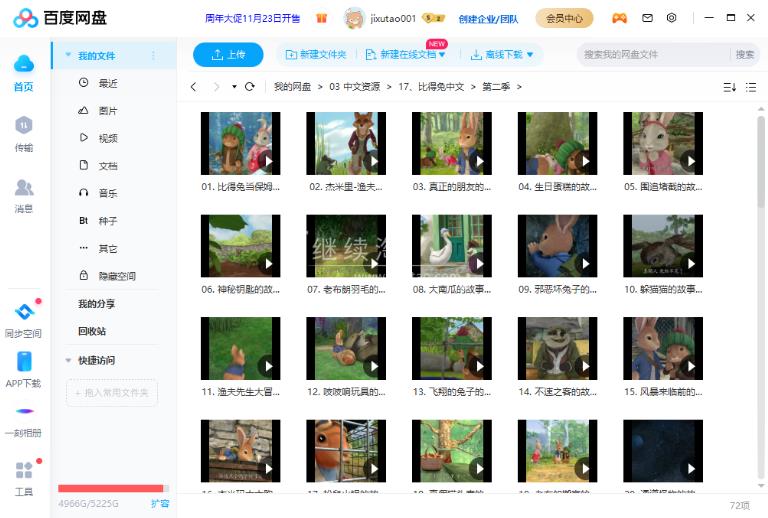768x518 pixels.
Task: Click the vertical scrollbar thumb
Action: click(761, 162)
